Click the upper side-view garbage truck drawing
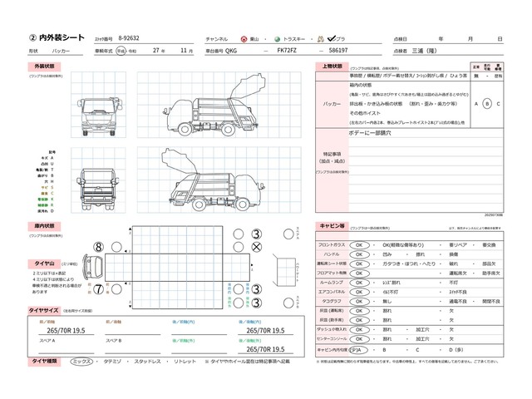532x399 pixels. pos(199,108)
